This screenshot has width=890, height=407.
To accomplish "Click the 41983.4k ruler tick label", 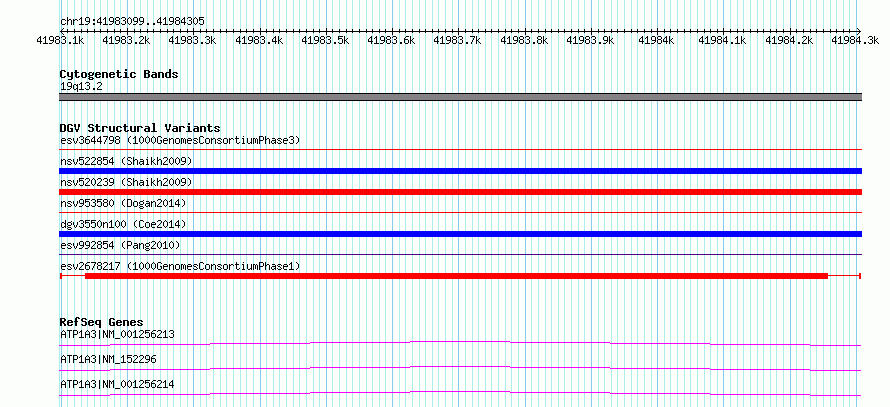I will (x=259, y=40).
